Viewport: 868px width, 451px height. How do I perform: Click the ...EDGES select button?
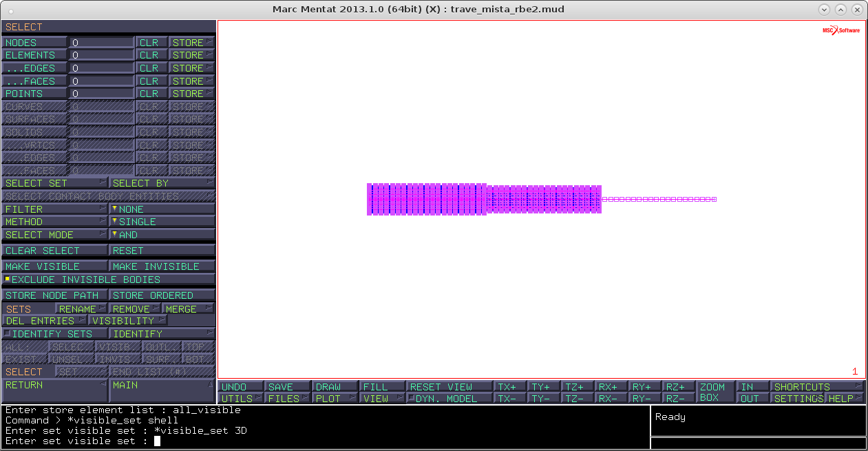click(34, 68)
